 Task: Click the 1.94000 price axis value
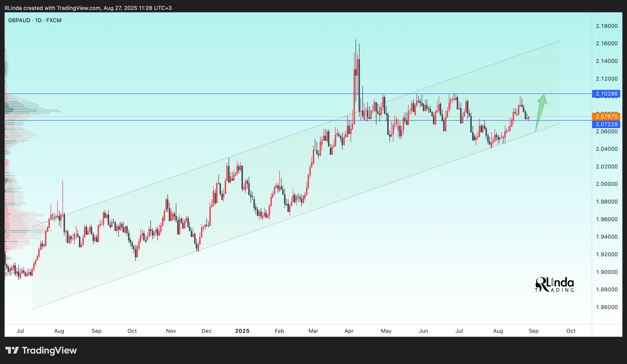tap(607, 237)
